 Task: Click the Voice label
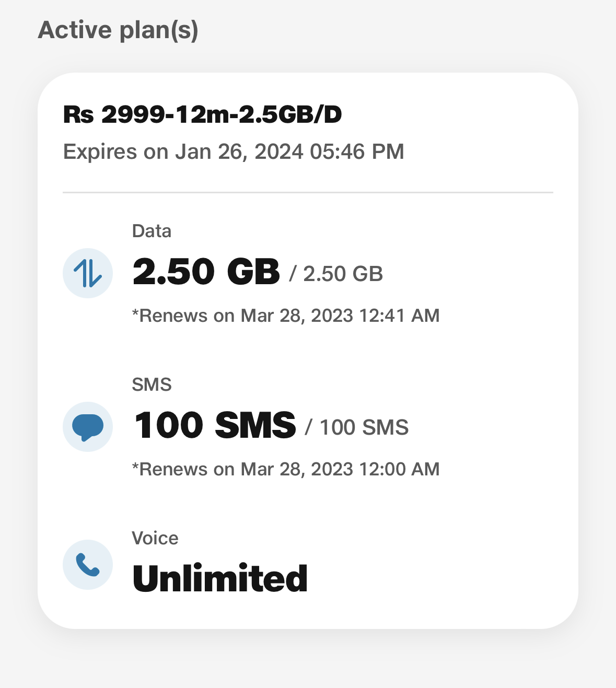pos(155,538)
